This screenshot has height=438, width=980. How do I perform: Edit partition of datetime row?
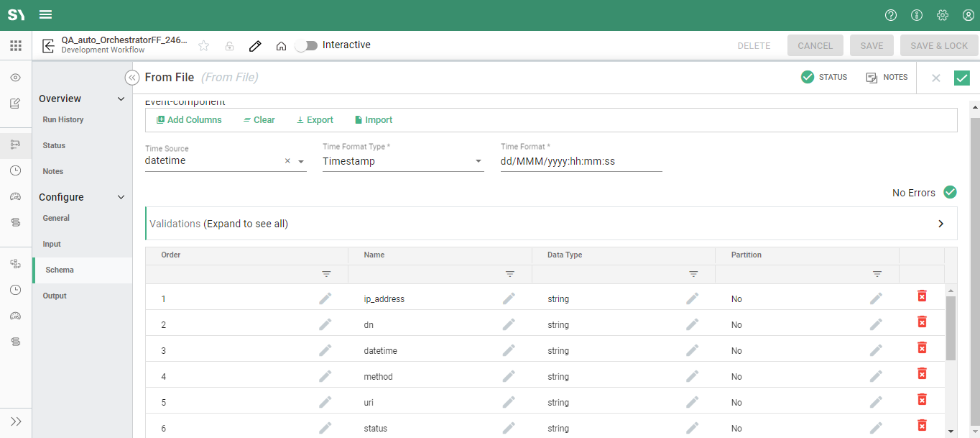[876, 350]
